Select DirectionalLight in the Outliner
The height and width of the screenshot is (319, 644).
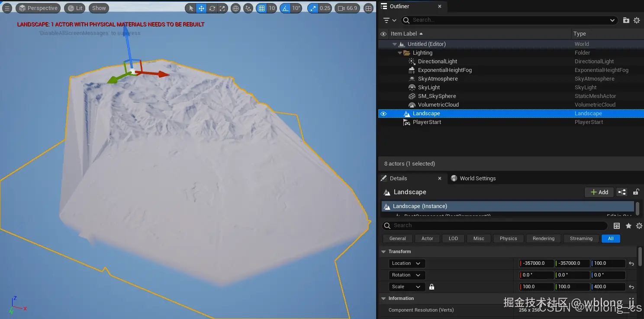point(438,62)
